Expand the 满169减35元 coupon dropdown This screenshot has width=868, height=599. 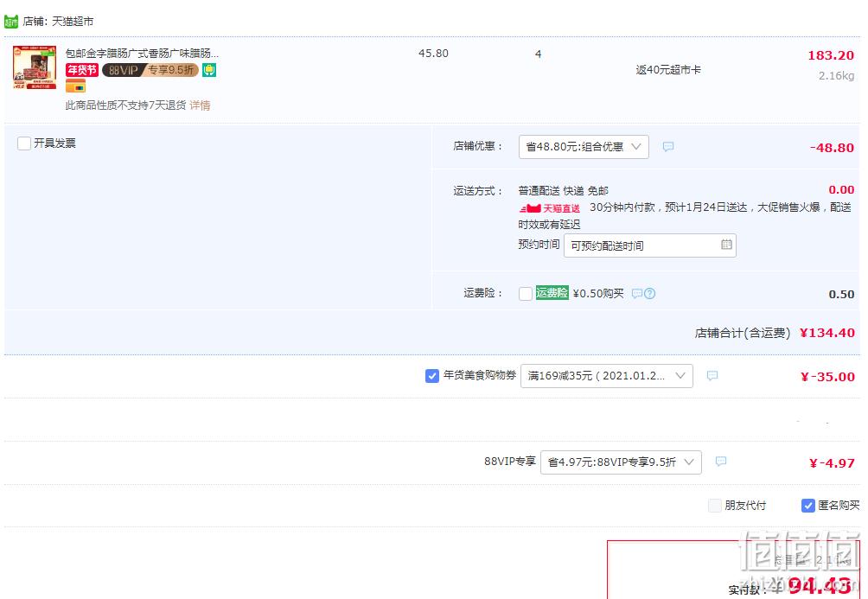pos(607,376)
